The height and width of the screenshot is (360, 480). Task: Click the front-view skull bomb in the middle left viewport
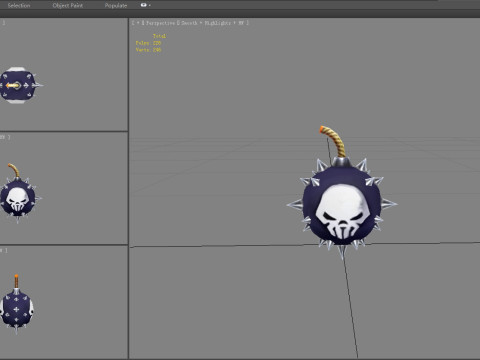pyautogui.click(x=19, y=197)
